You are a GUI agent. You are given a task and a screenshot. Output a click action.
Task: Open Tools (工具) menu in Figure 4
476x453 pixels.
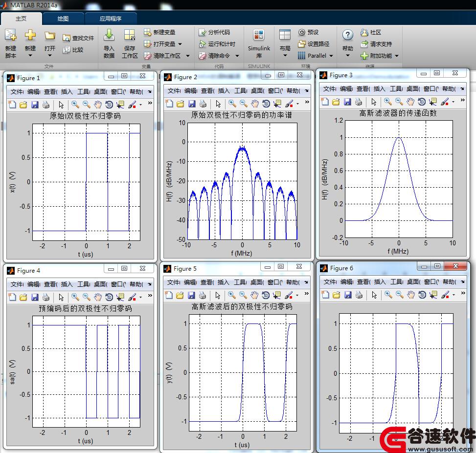(x=83, y=284)
